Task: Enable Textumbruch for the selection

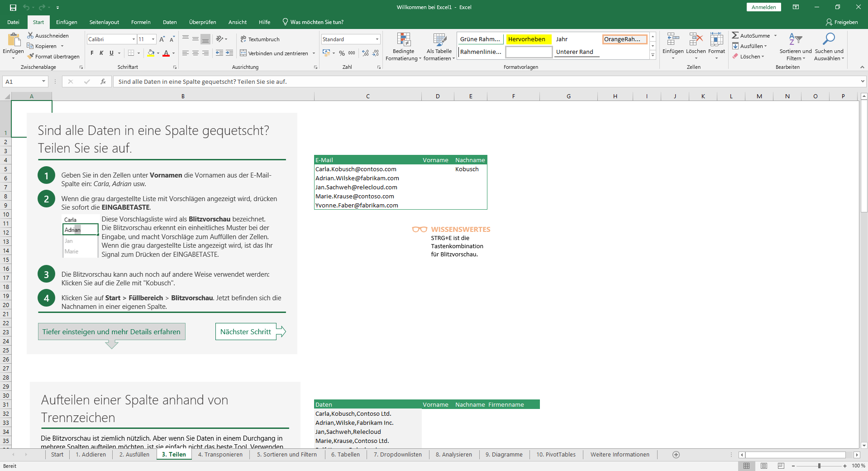Action: click(261, 39)
